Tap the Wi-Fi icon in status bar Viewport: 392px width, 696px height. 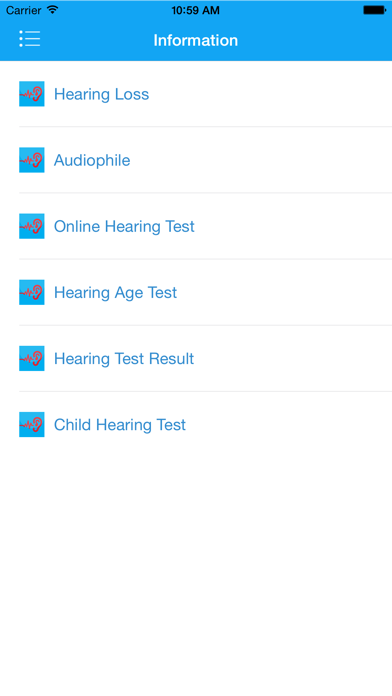click(53, 10)
